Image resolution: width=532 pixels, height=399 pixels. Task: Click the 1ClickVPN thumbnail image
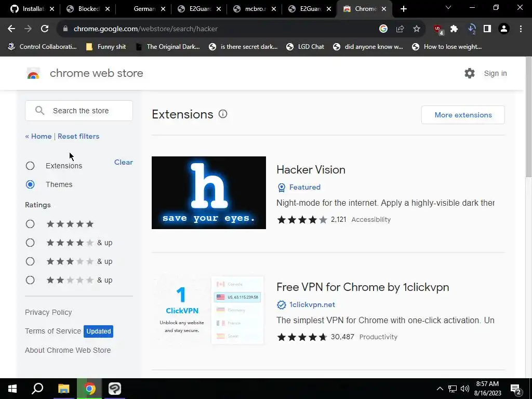209,310
